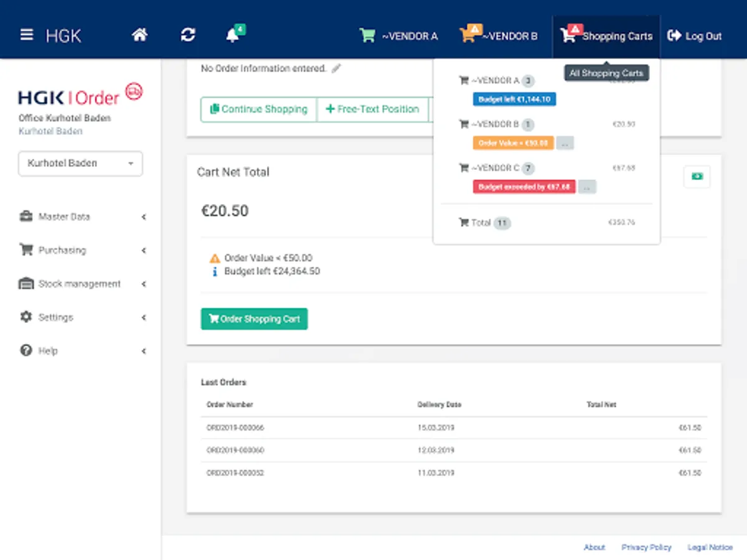Click the HGK title in header
This screenshot has width=747, height=560.
pyautogui.click(x=63, y=35)
